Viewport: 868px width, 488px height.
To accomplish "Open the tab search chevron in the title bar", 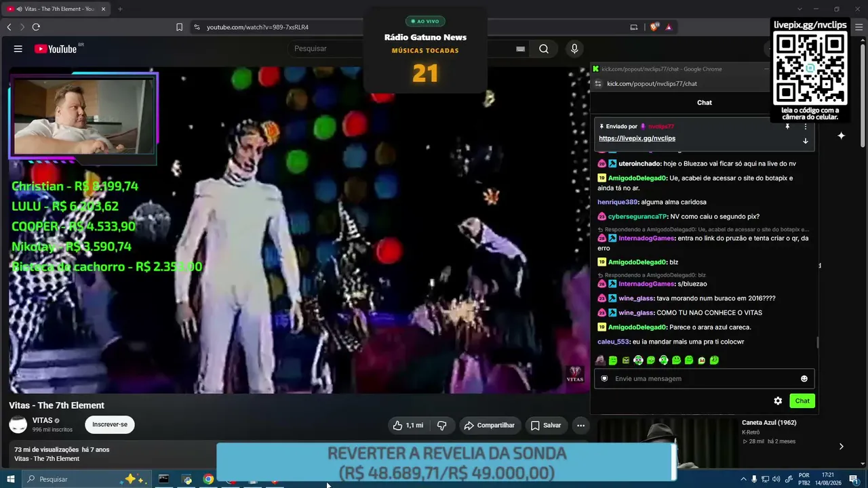I will 800,9.
